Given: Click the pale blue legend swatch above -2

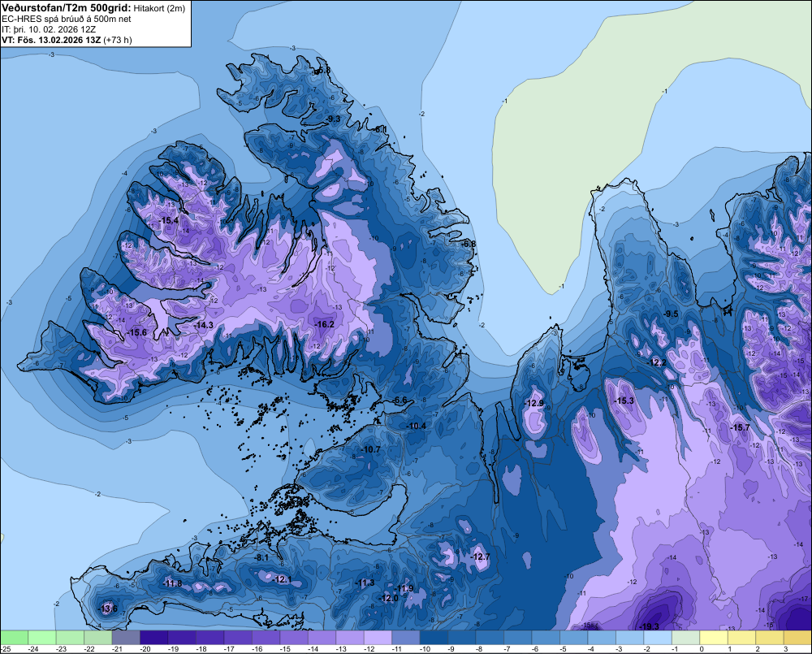Looking at the screenshot, I should pos(658,637).
